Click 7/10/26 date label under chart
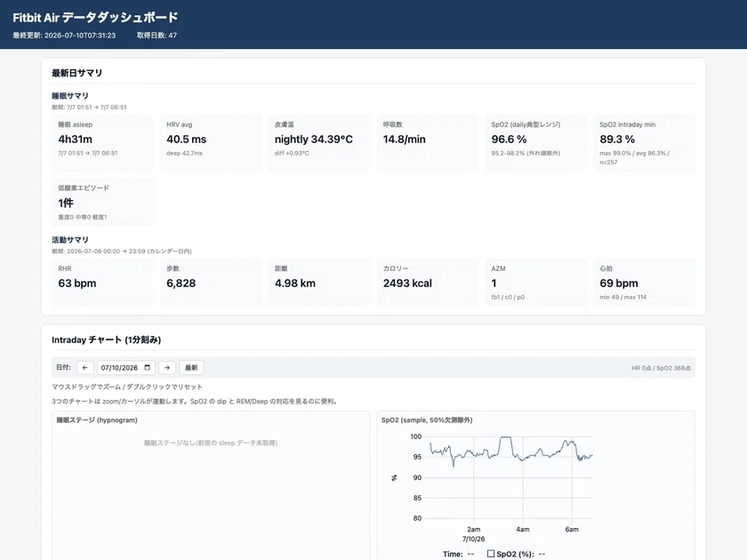The height and width of the screenshot is (560, 747). [473, 539]
